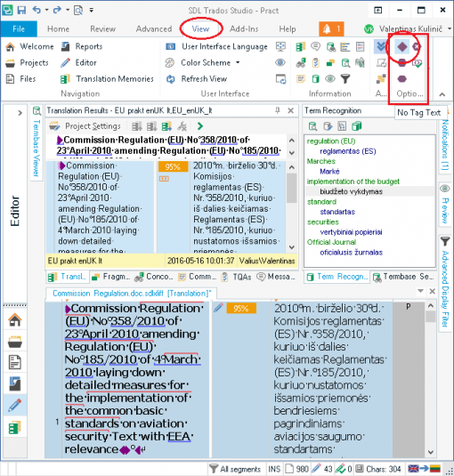Toggle the blue eye icon in User Interface group
Viewport: 454px width, 476px height.
coord(280,62)
